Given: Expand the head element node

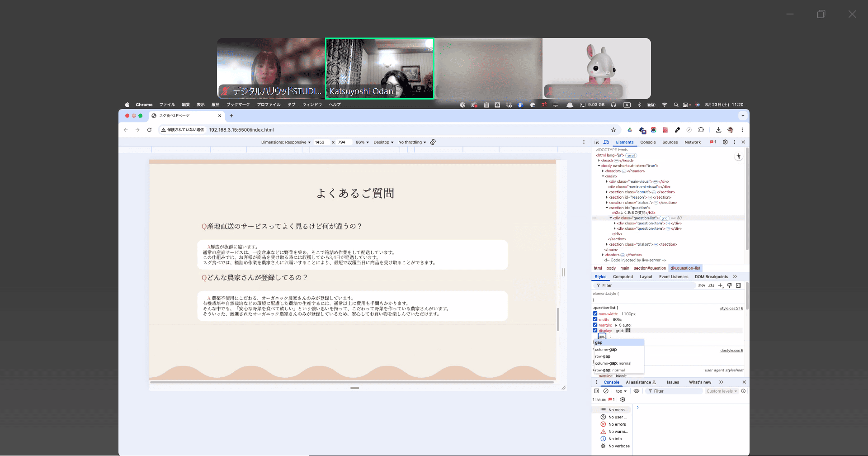Looking at the screenshot, I should pos(599,161).
